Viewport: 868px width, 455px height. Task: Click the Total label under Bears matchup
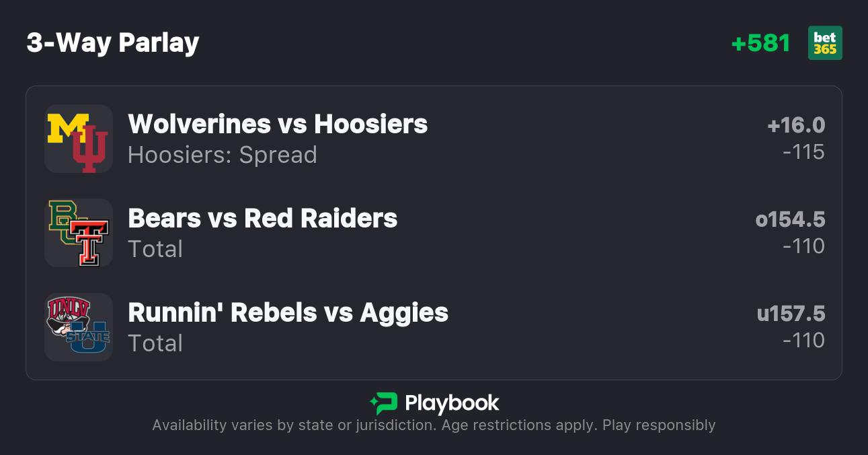[x=155, y=249]
